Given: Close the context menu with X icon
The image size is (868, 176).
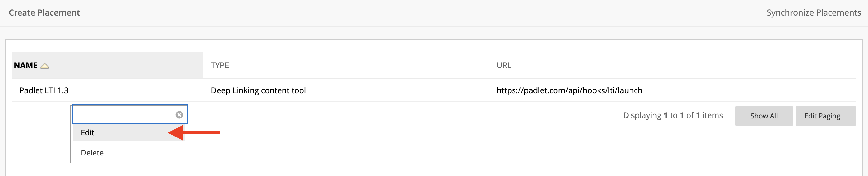Looking at the screenshot, I should coord(179,115).
